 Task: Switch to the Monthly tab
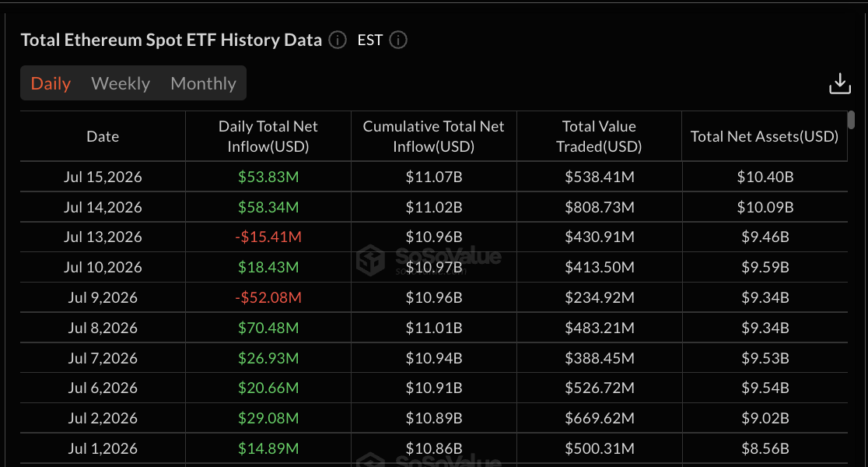coord(203,83)
